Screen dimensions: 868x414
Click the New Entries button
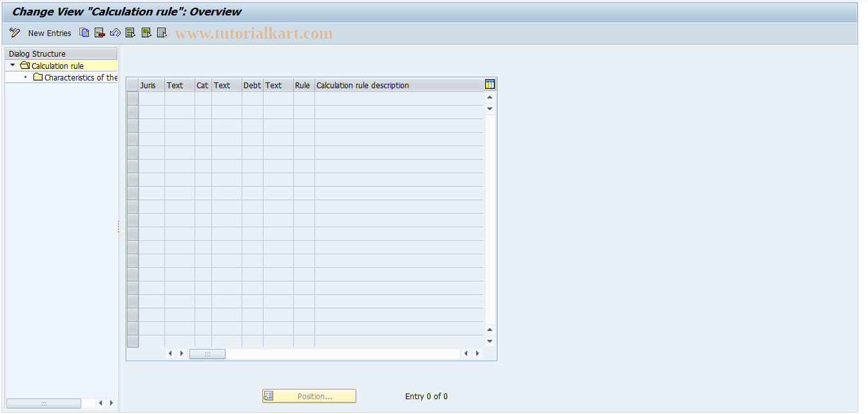pos(50,33)
